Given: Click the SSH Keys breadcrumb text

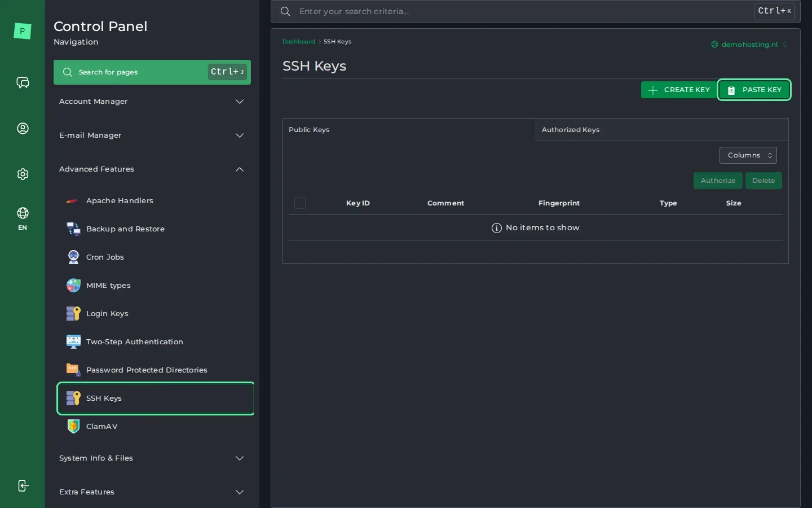Looking at the screenshot, I should [x=337, y=42].
